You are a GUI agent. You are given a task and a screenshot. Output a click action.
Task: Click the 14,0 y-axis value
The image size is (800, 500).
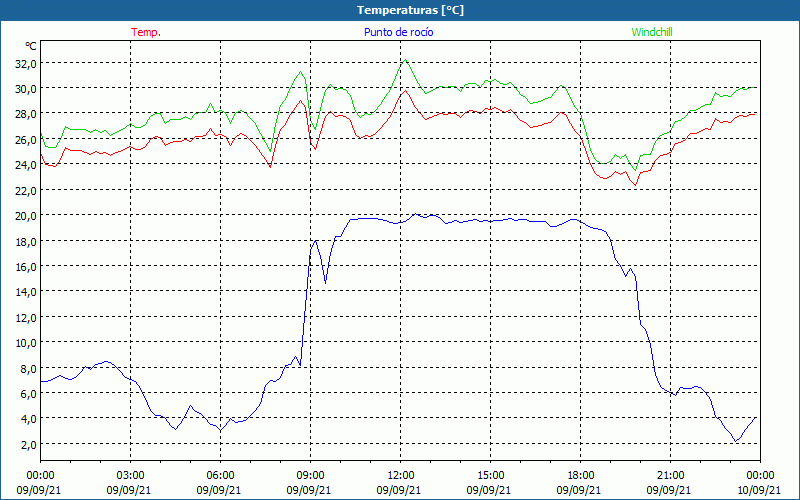pyautogui.click(x=26, y=292)
